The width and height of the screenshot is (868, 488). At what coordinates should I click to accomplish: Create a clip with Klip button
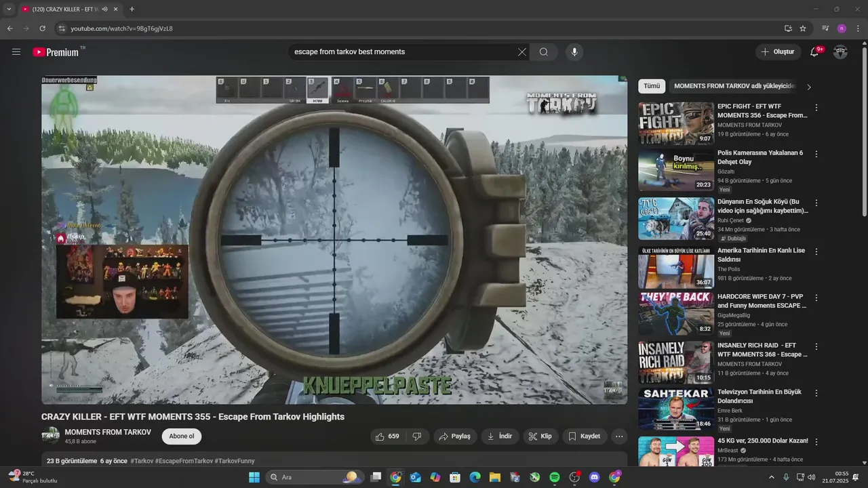coord(540,436)
